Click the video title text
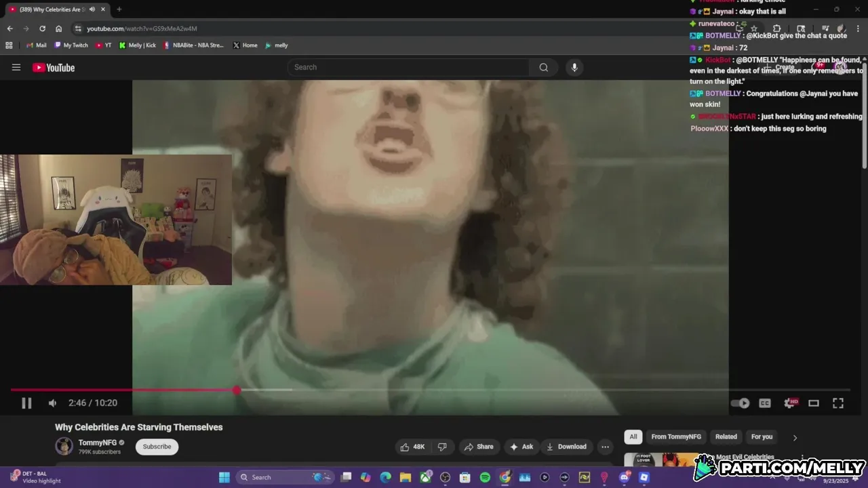 click(x=139, y=427)
